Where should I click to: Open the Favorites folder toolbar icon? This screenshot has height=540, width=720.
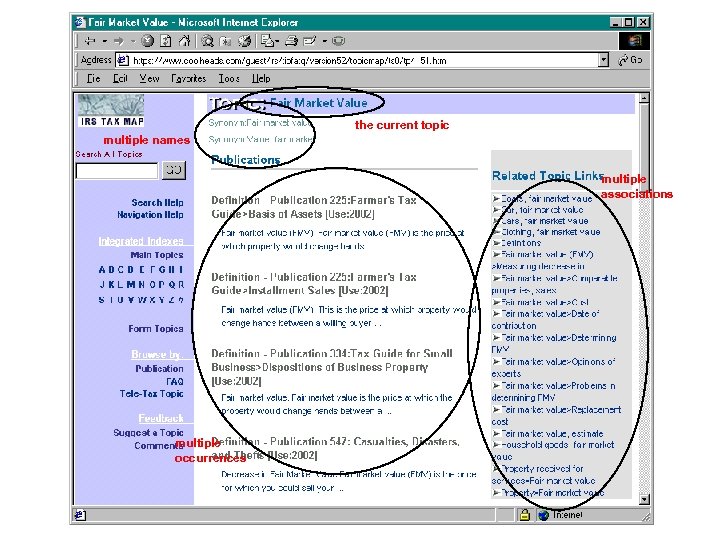[225, 41]
